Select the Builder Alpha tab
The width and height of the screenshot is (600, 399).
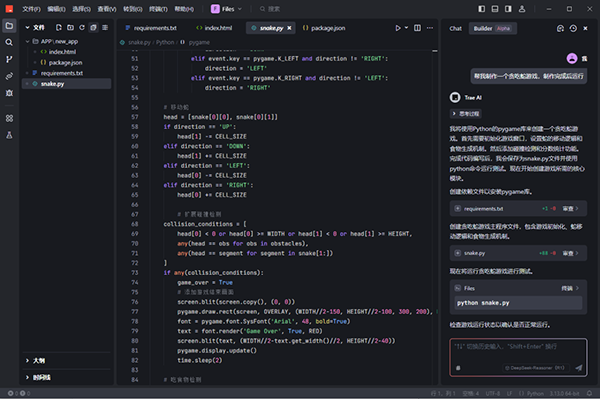click(x=492, y=28)
